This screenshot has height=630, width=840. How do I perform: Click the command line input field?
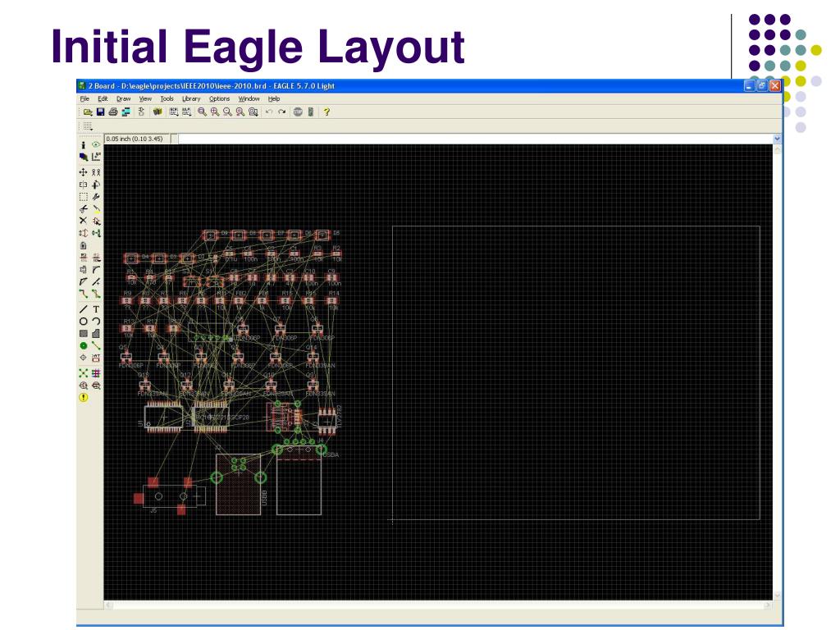(x=475, y=139)
